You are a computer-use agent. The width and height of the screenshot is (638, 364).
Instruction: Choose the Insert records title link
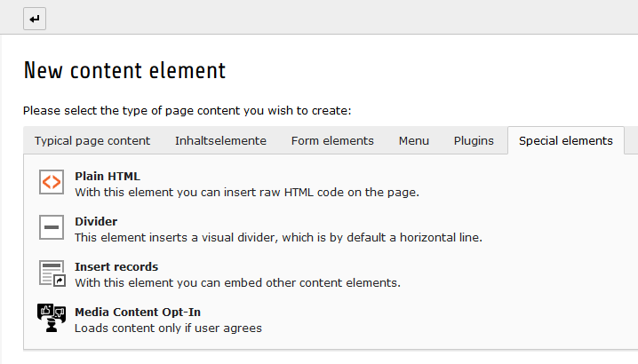point(116,266)
